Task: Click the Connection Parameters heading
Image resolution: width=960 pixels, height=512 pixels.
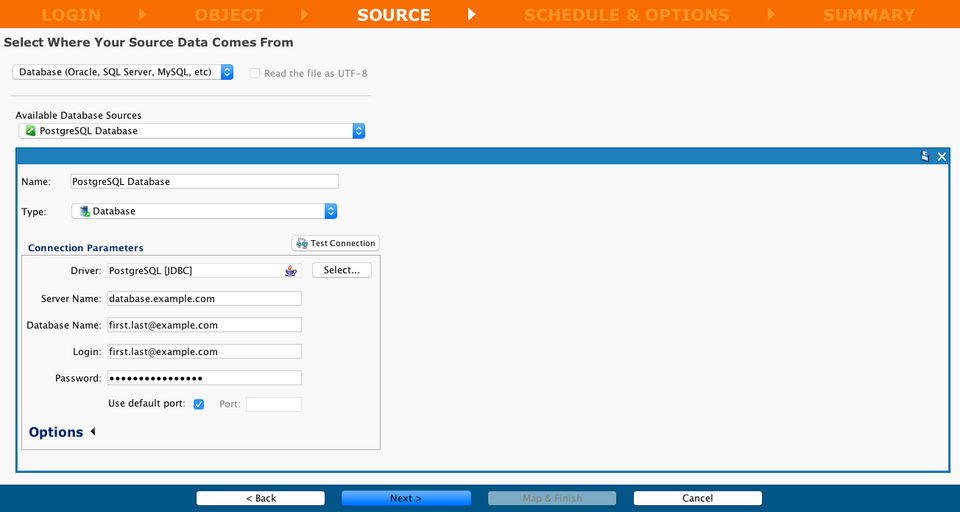Action: click(86, 248)
